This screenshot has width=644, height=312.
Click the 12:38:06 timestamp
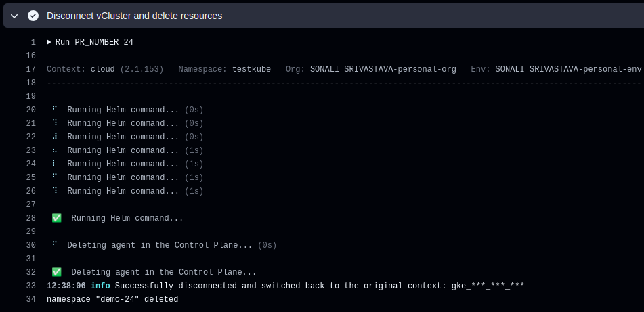click(x=66, y=286)
